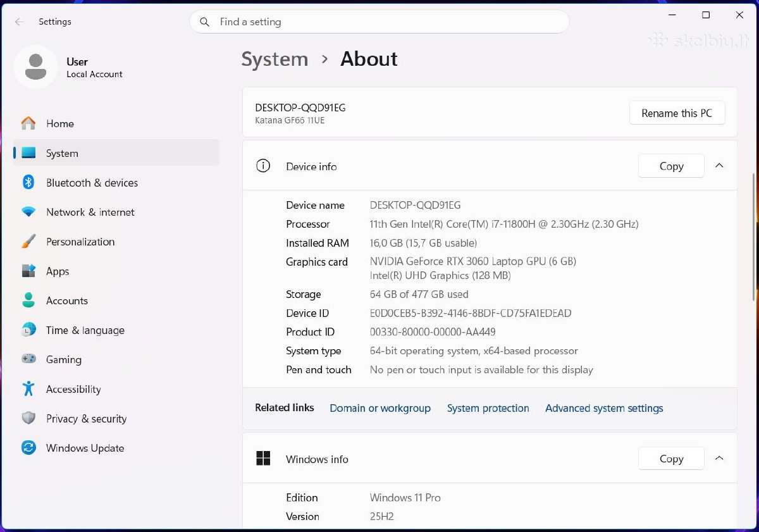This screenshot has height=532, width=759.
Task: Open Accessibility settings
Action: click(116, 389)
